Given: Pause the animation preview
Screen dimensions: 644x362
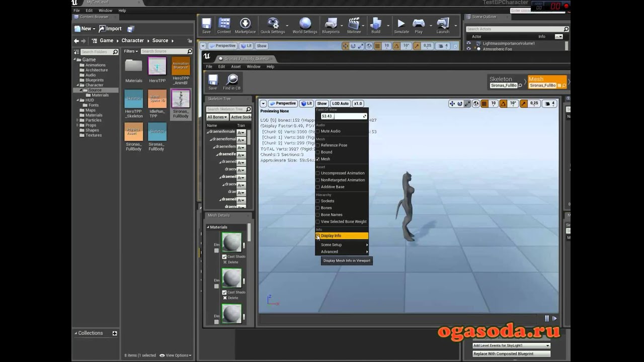Looking at the screenshot, I should (x=547, y=318).
